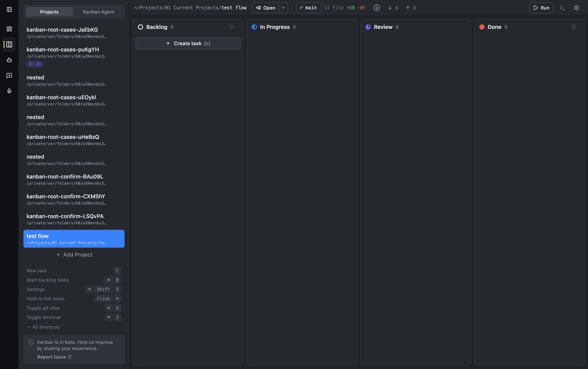
Task: Click the New task shortcut row
Action: click(x=74, y=271)
